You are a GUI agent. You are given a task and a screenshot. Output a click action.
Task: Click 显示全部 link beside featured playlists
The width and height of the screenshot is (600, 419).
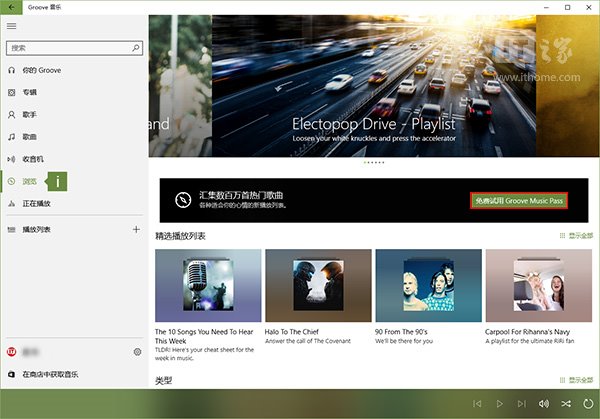coord(576,236)
